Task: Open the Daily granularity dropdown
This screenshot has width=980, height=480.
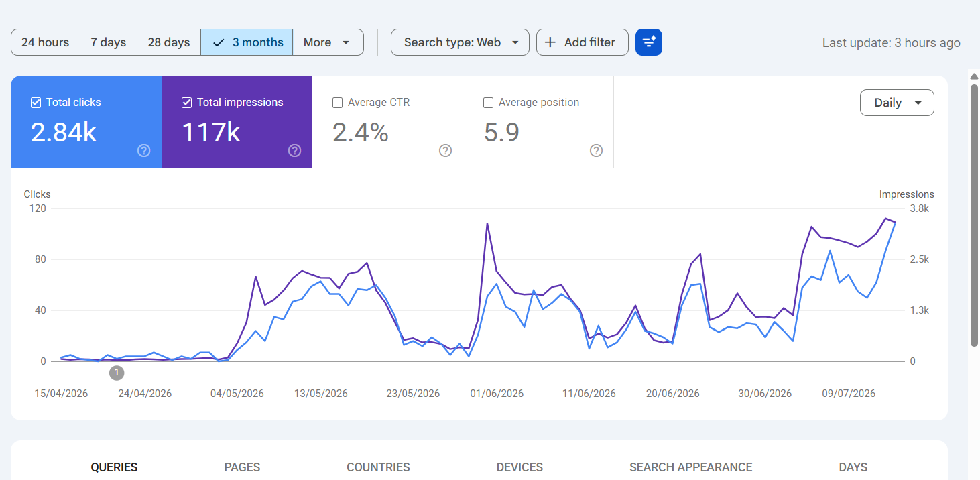Action: click(897, 103)
